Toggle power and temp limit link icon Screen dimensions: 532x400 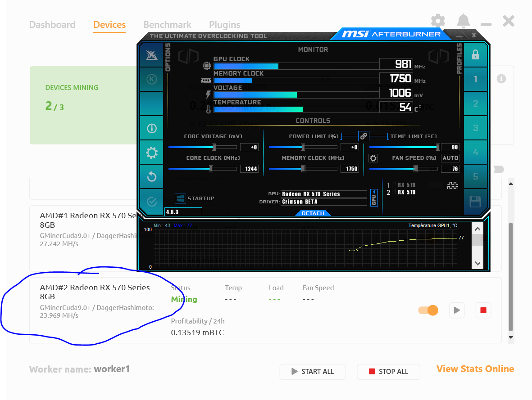click(364, 136)
